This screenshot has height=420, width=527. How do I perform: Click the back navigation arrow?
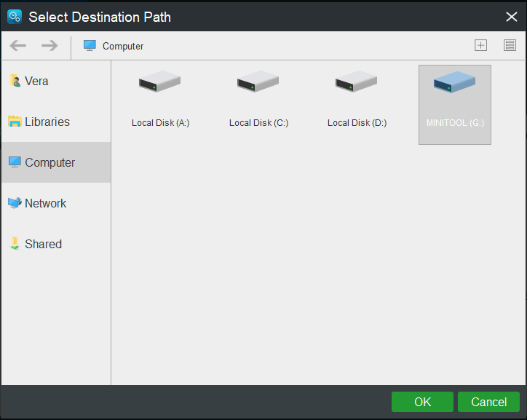tap(17, 45)
